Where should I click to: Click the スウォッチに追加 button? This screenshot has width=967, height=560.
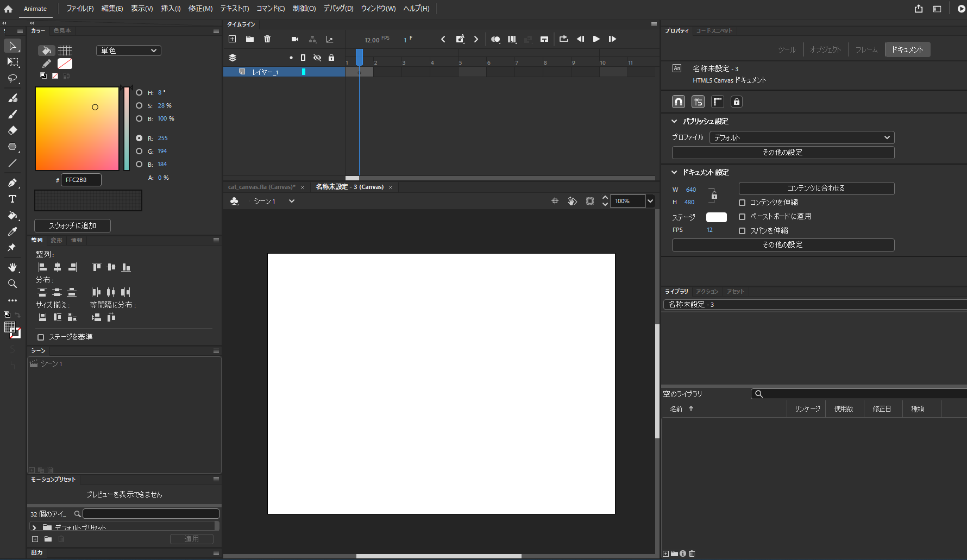[x=72, y=225]
